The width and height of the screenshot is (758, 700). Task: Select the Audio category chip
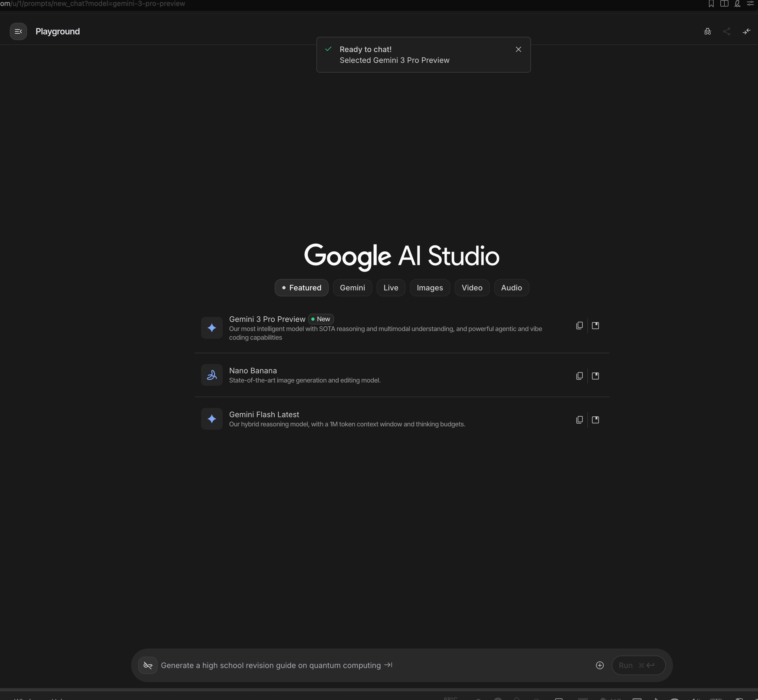click(511, 287)
